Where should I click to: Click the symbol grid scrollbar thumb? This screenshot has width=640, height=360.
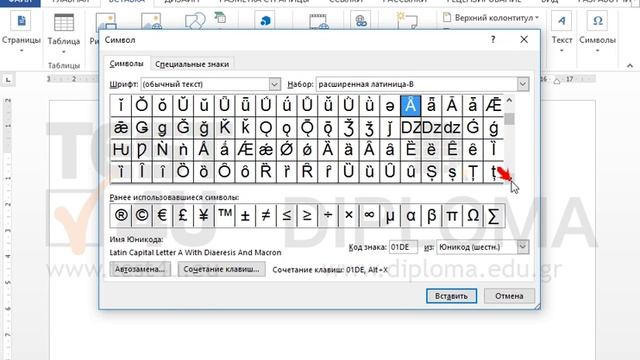coord(509,119)
